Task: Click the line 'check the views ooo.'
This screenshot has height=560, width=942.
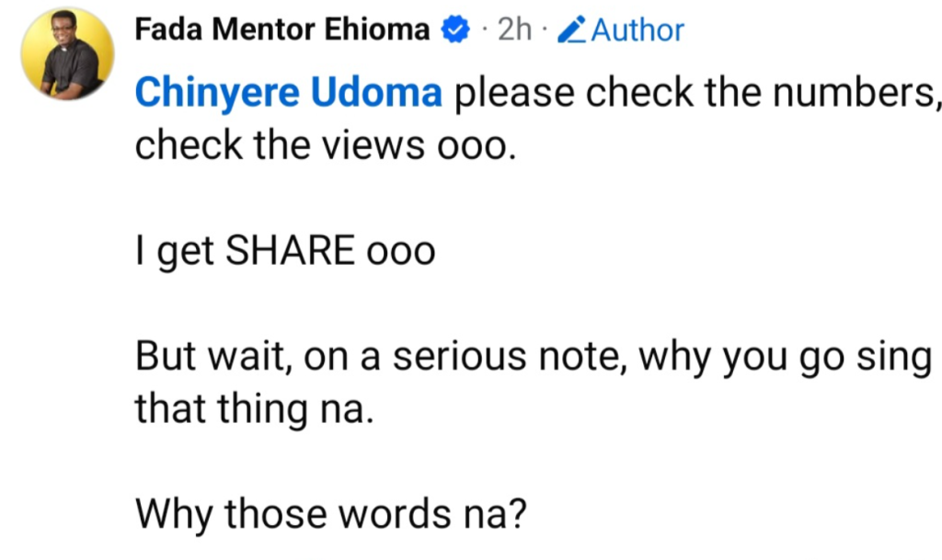Action: point(321,145)
